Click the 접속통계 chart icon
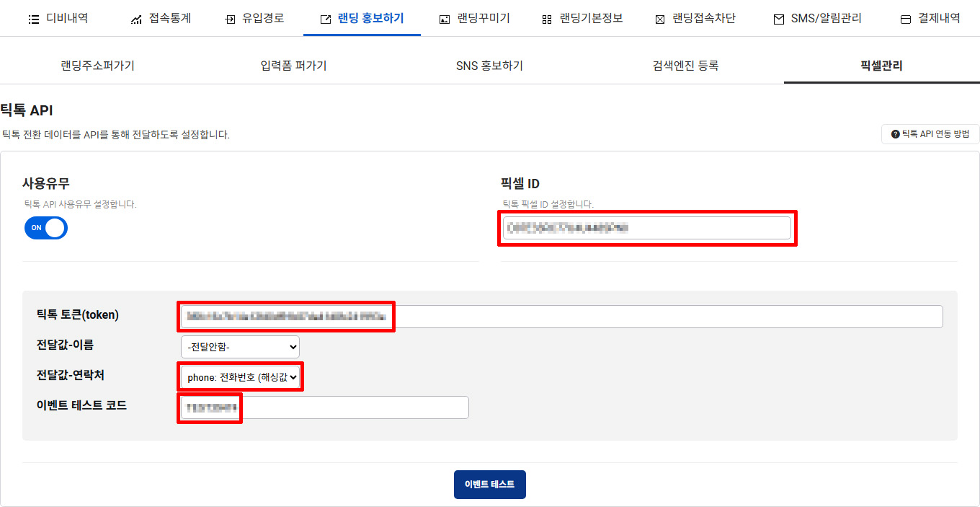 (136, 19)
